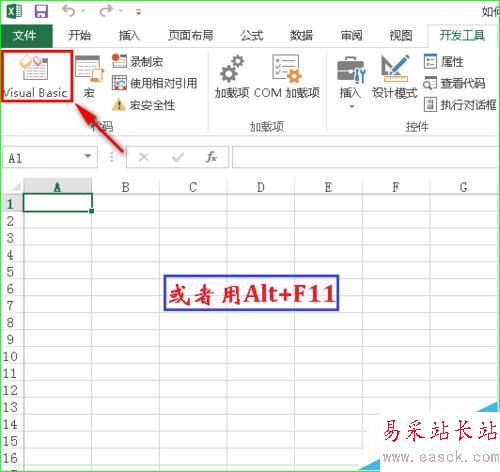Switch to the Formulas (公式) tab
Screen dimensions: 500x472
[x=252, y=35]
